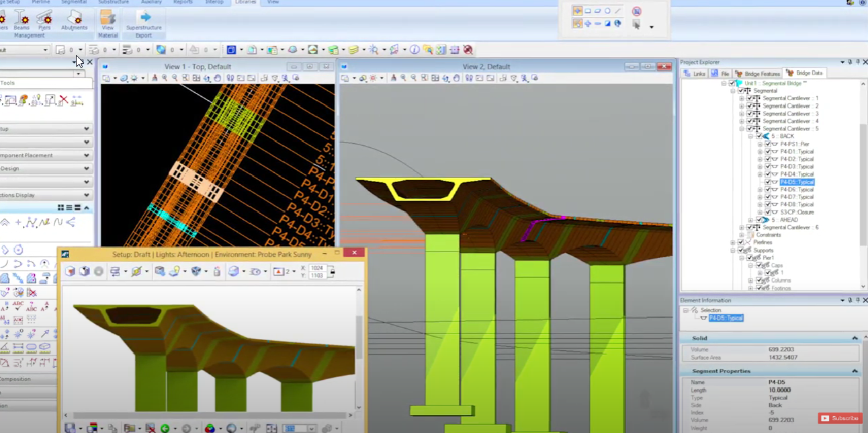Toggle the Pierlines checkbox

pyautogui.click(x=741, y=243)
